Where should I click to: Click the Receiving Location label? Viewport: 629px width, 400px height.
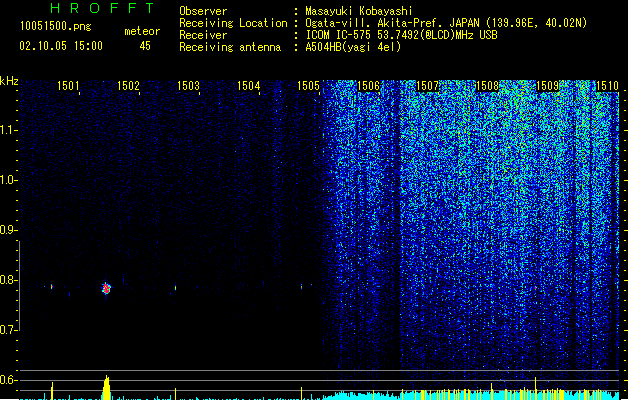click(233, 23)
